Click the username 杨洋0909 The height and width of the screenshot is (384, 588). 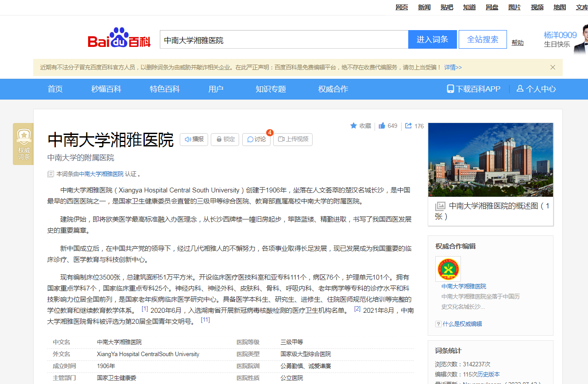click(560, 35)
